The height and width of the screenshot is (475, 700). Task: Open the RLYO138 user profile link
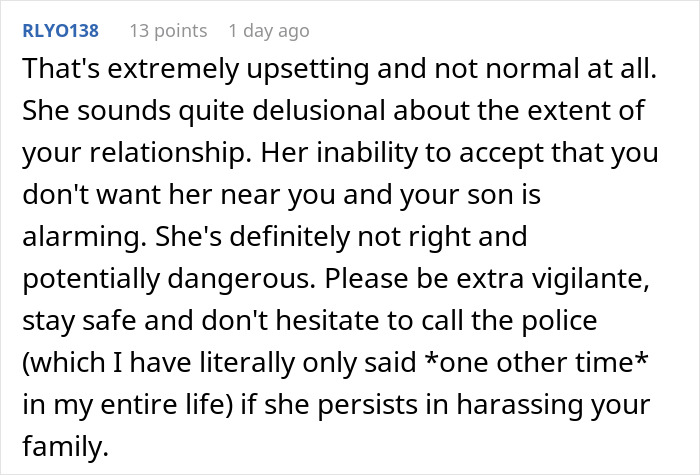pyautogui.click(x=59, y=31)
